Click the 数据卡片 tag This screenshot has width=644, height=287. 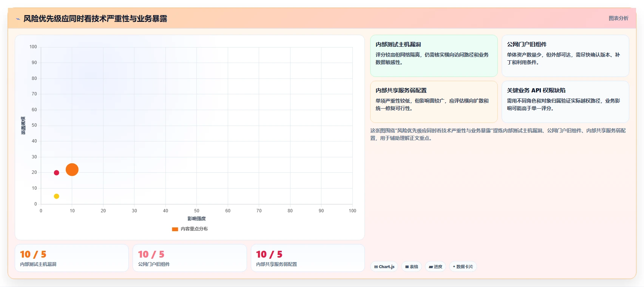coord(463,267)
